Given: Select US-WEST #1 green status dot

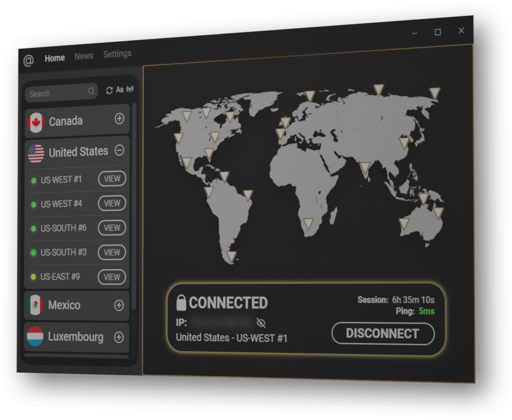Looking at the screenshot, I should click(34, 181).
